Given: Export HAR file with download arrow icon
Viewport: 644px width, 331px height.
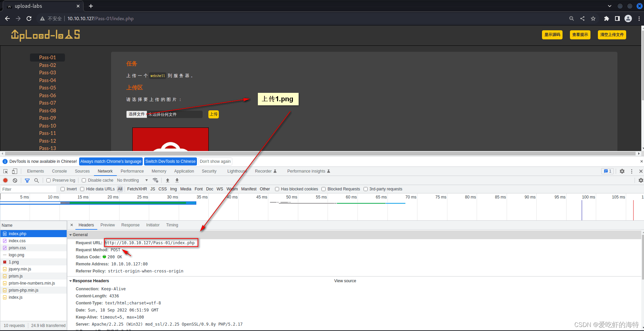Looking at the screenshot, I should (177, 180).
